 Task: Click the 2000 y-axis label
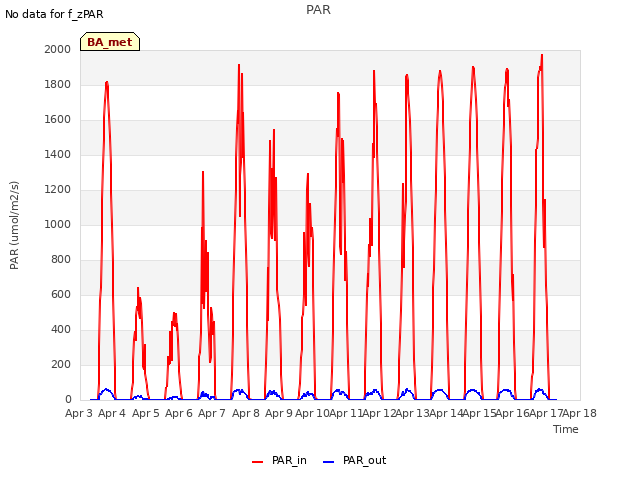pos(58,49)
